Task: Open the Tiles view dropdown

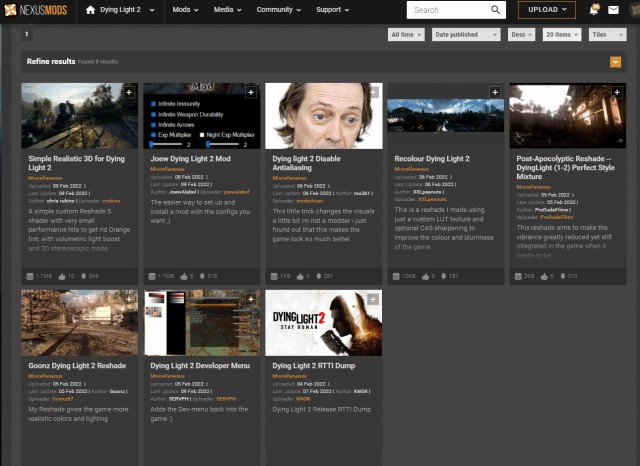Action: click(607, 35)
